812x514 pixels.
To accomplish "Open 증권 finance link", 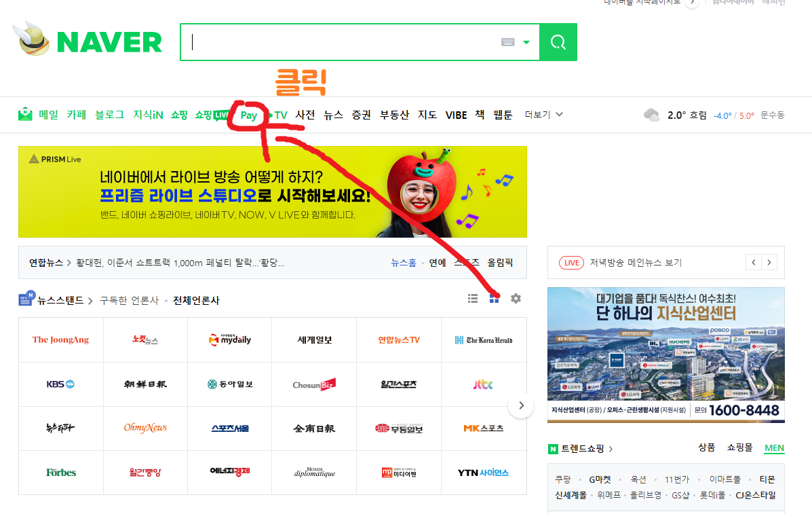I will [362, 115].
